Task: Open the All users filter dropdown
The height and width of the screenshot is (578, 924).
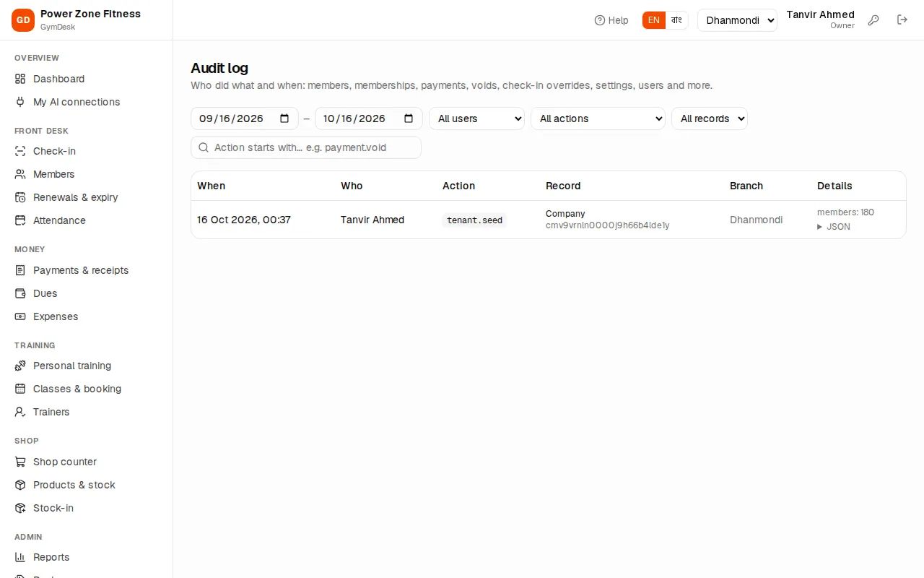Action: (476, 118)
